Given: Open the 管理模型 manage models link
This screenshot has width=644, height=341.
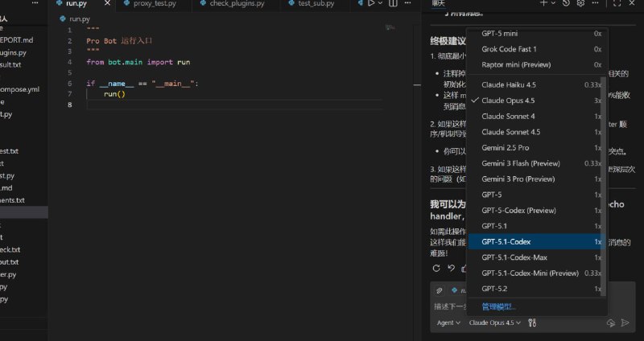Looking at the screenshot, I should 498,306.
